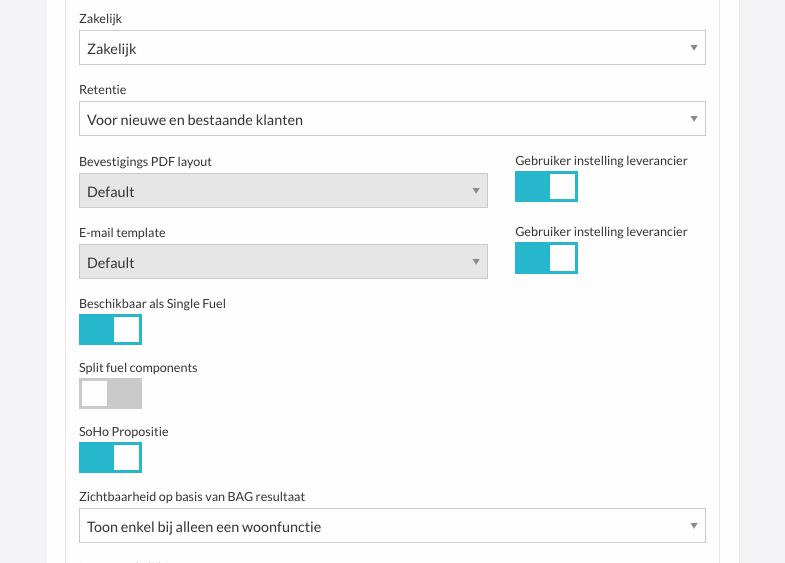785x563 pixels.
Task: Open Zichtbaarheid op basis van BAG resultaat dropdown
Action: [x=392, y=526]
